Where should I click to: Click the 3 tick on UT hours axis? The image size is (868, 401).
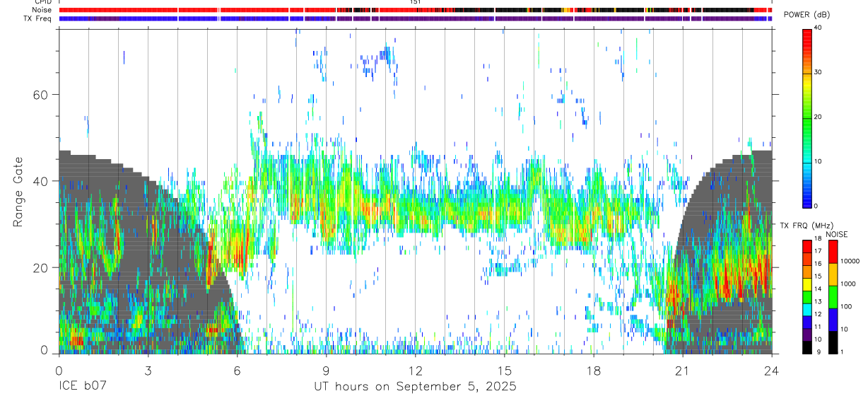147,371
